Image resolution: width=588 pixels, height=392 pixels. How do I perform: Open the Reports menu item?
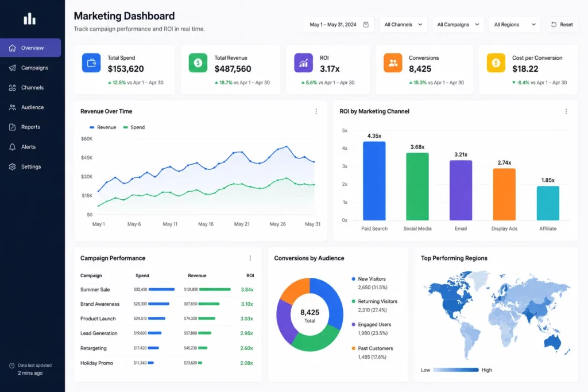(x=30, y=127)
